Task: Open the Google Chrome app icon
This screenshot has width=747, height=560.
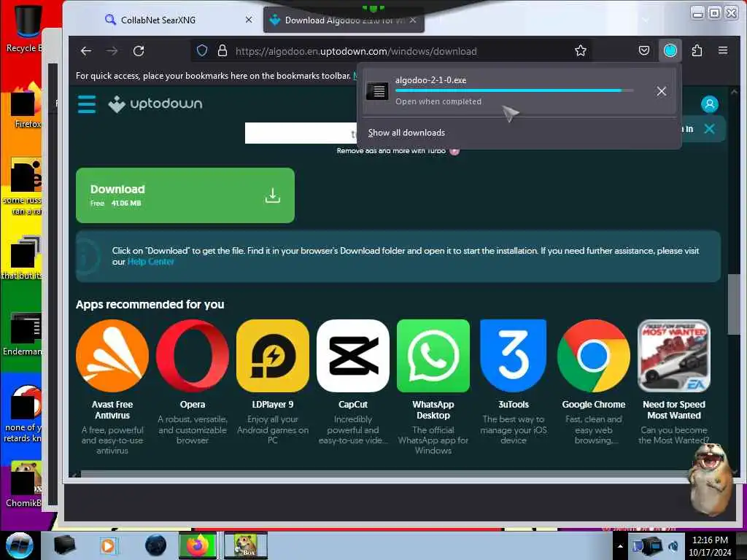Action: point(594,356)
